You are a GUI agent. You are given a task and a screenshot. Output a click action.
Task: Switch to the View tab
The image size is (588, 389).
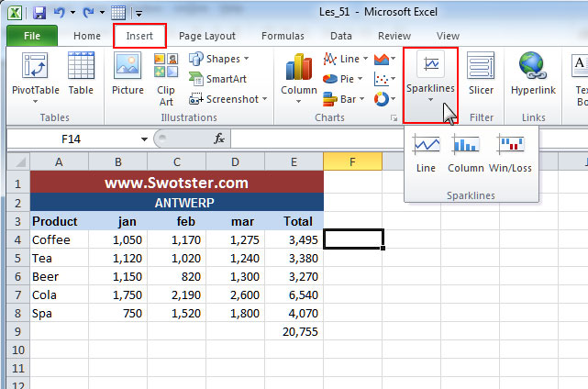click(448, 36)
